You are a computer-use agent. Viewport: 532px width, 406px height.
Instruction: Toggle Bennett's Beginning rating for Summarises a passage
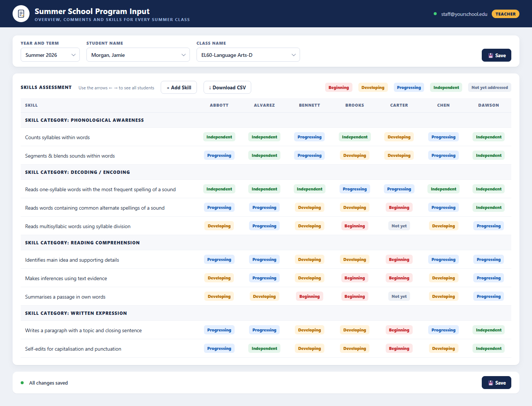tap(310, 296)
